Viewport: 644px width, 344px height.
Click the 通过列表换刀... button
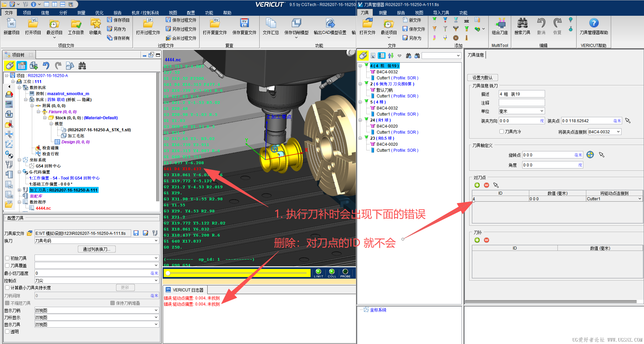pos(97,249)
